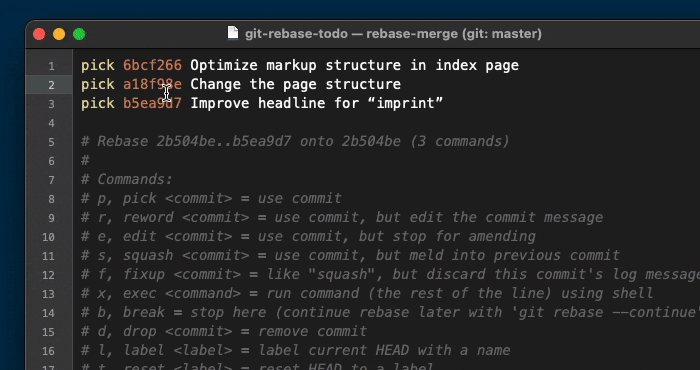700x370 pixels.
Task: Click 'Change the page structure' message
Action: tap(296, 84)
